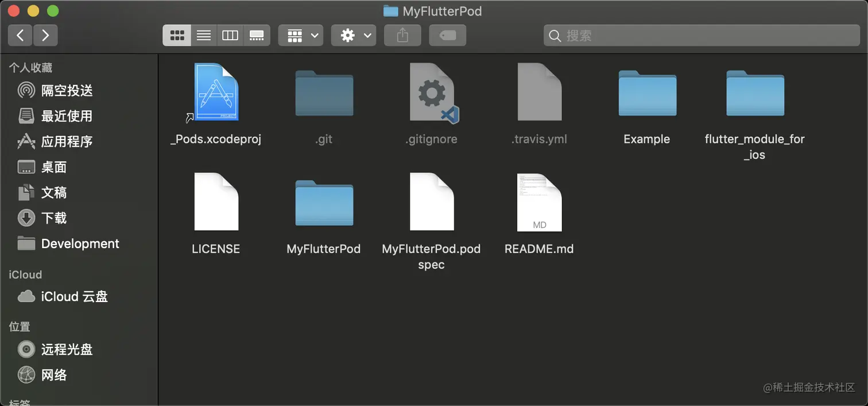Select the LICENSE file icon
This screenshot has height=406, width=868.
click(216, 202)
